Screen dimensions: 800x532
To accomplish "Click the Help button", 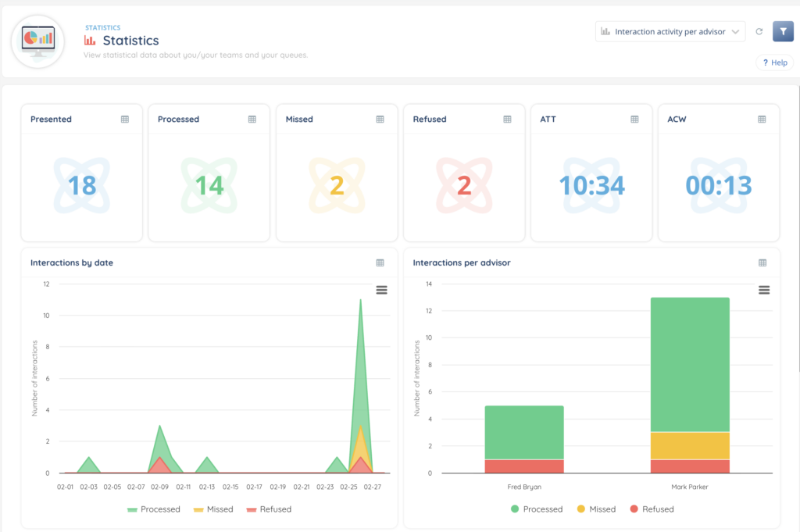I will point(774,62).
